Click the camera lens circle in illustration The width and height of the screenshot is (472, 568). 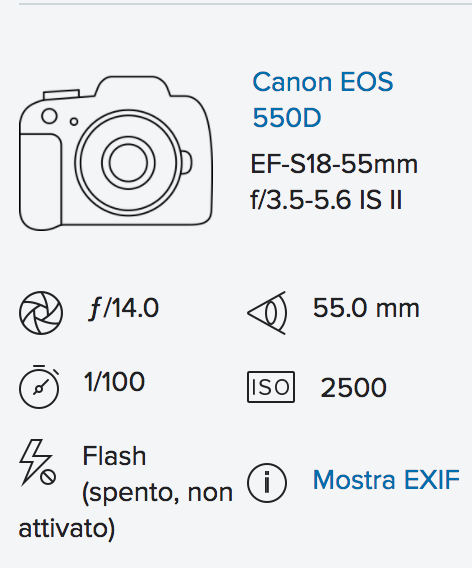tap(128, 163)
